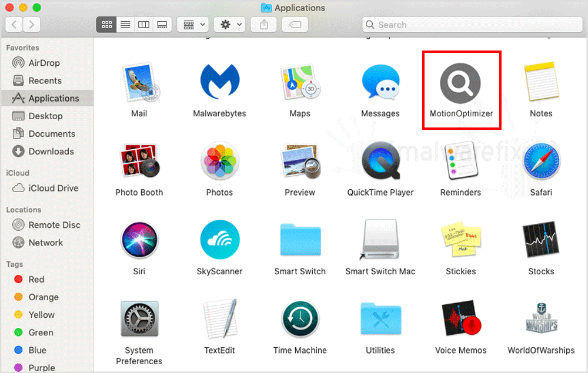
Task: Go forward with the forward arrow
Action: tap(32, 25)
